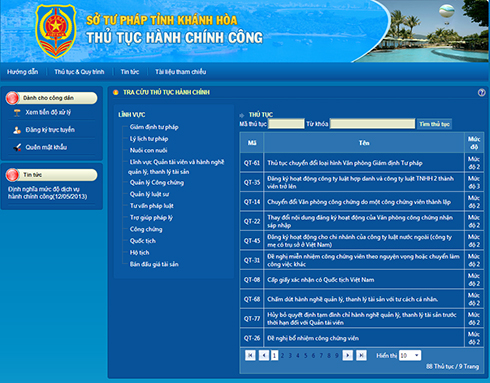This screenshot has width=490, height=383.
Task: Open procedure QT-31 miễn nhiệm công chứng viên
Action: [363, 260]
